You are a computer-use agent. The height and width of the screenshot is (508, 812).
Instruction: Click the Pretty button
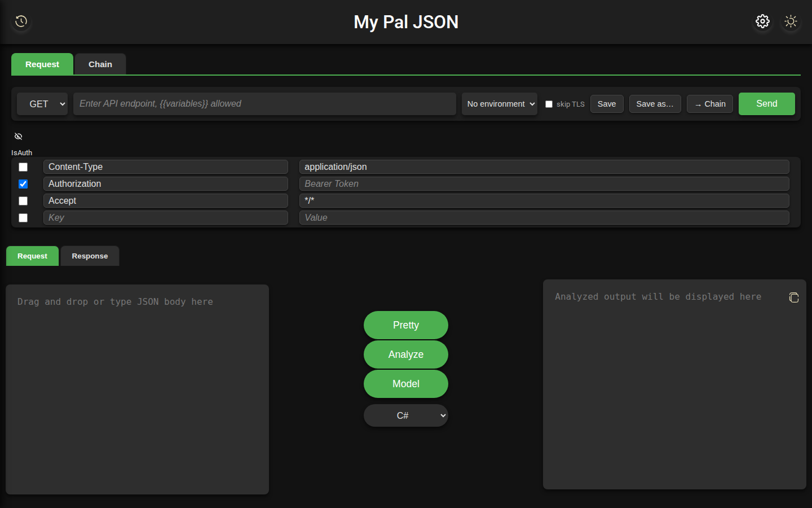pyautogui.click(x=406, y=325)
